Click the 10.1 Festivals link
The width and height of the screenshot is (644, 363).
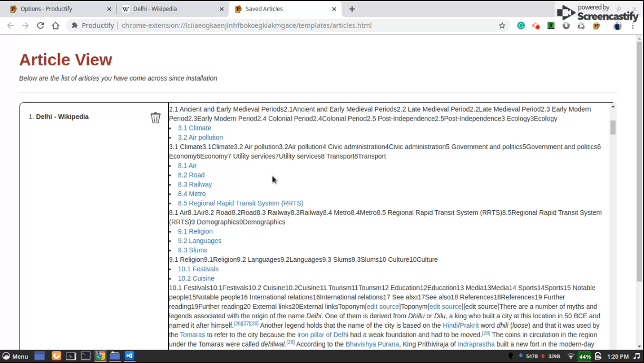[x=198, y=269]
